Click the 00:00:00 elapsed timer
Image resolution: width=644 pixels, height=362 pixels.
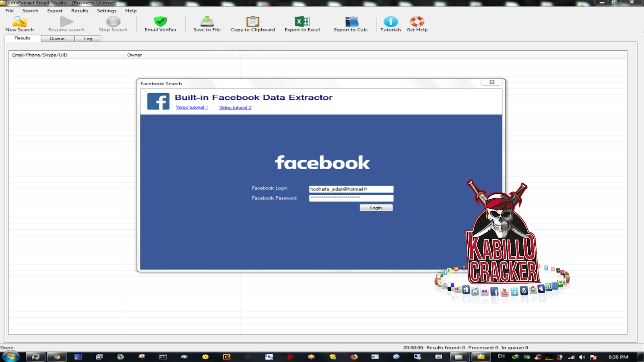pos(413,348)
